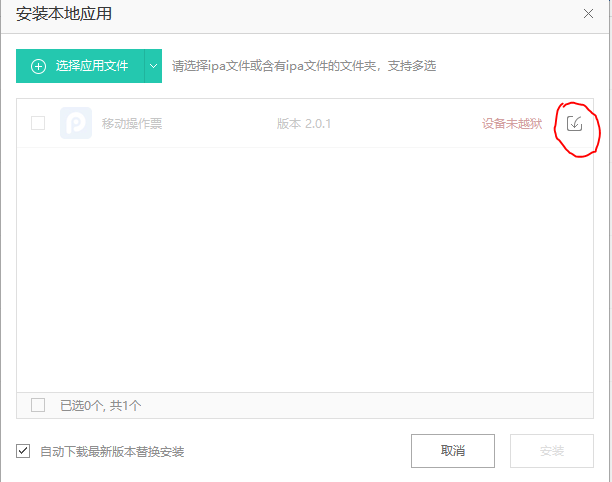
Task: Toggle the select-all checkbox beside 已选0个
Action: click(x=38, y=405)
